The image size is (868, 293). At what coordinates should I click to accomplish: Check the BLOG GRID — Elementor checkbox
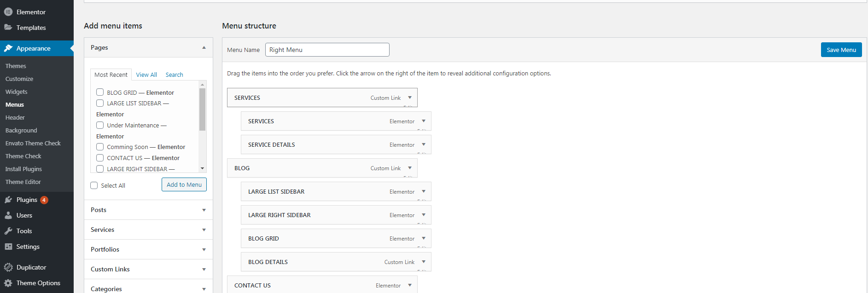100,92
